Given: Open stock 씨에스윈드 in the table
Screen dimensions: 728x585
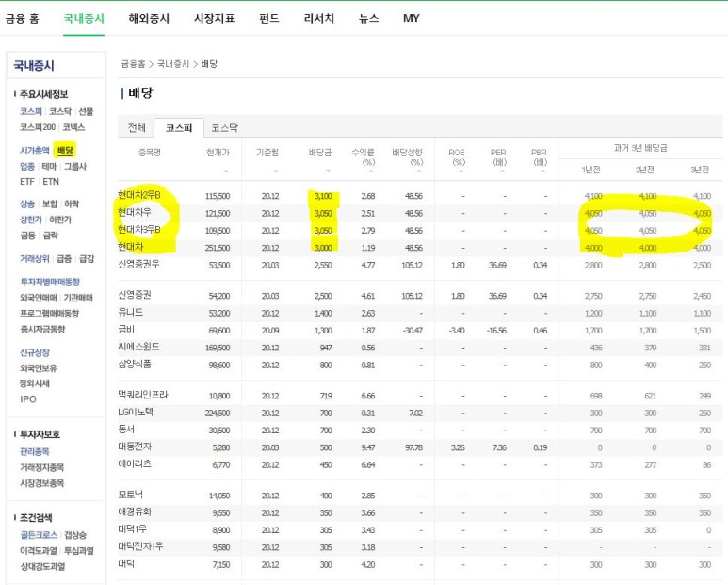Looking at the screenshot, I should (138, 347).
